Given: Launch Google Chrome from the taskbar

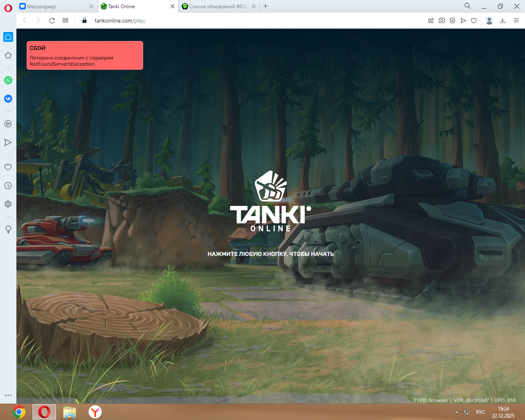Looking at the screenshot, I should click(19, 412).
